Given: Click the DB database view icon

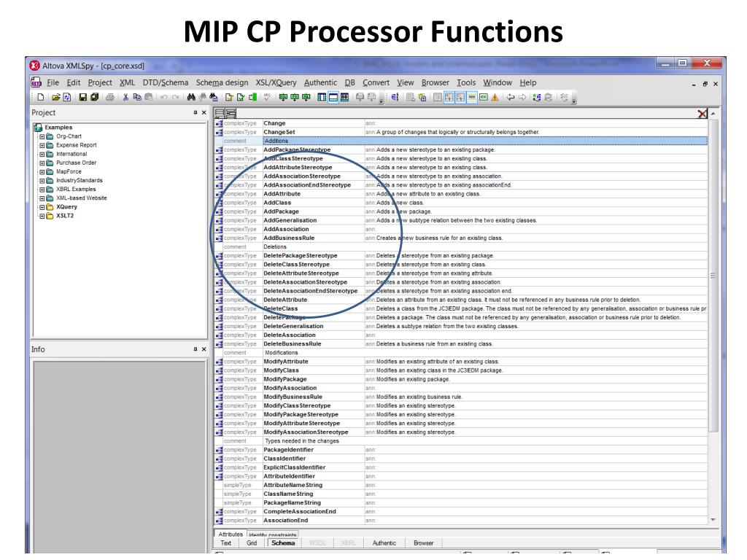Looking at the screenshot, I should point(344,97).
